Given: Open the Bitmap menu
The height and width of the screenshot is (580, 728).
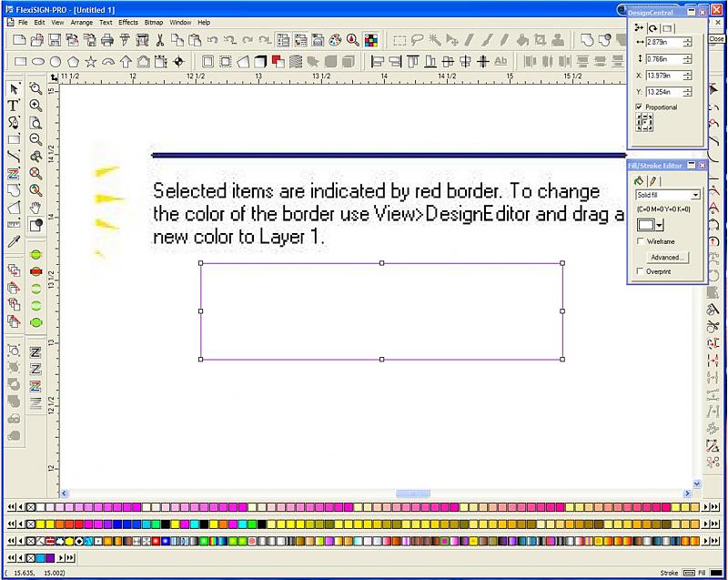Looking at the screenshot, I should click(154, 22).
